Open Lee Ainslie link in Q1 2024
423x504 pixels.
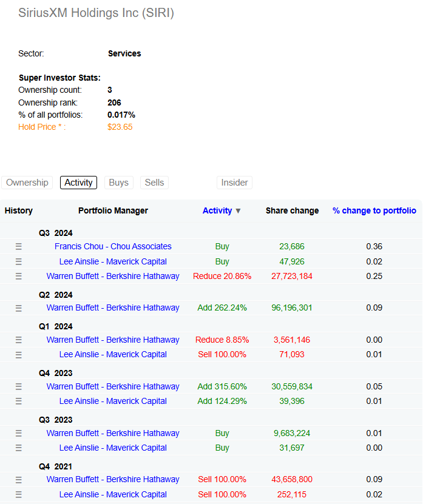coord(113,355)
